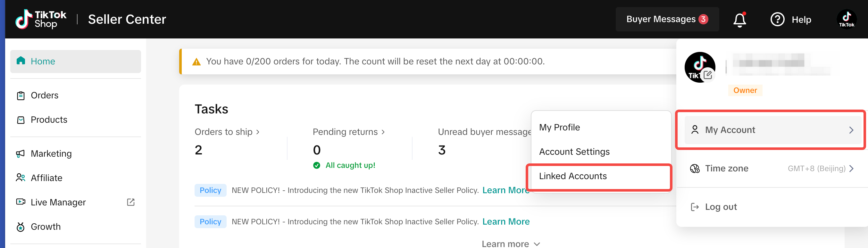
Task: Click the TikTok Shop logo
Action: click(x=41, y=19)
